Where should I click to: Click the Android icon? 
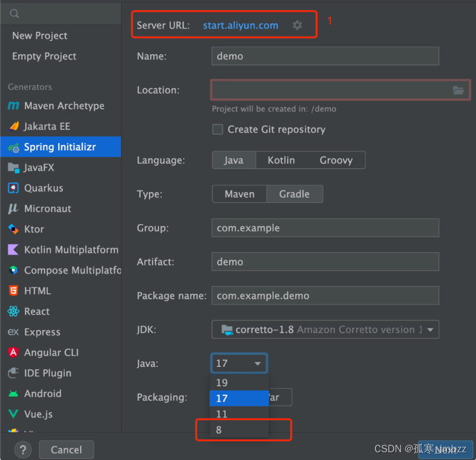[14, 394]
